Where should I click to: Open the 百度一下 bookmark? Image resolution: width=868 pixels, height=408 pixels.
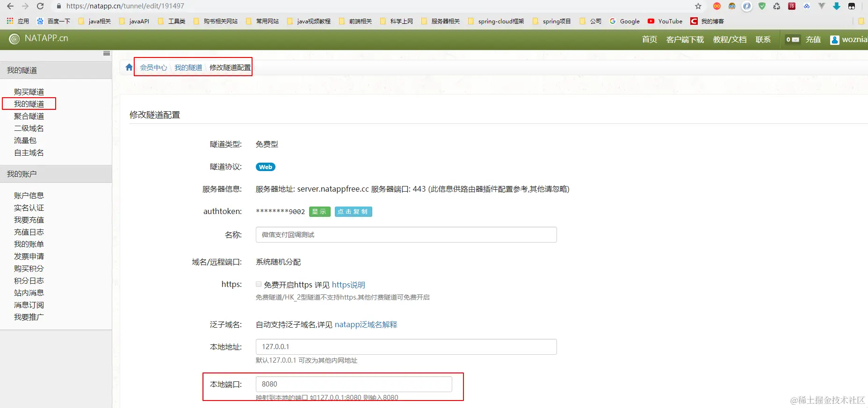point(53,21)
